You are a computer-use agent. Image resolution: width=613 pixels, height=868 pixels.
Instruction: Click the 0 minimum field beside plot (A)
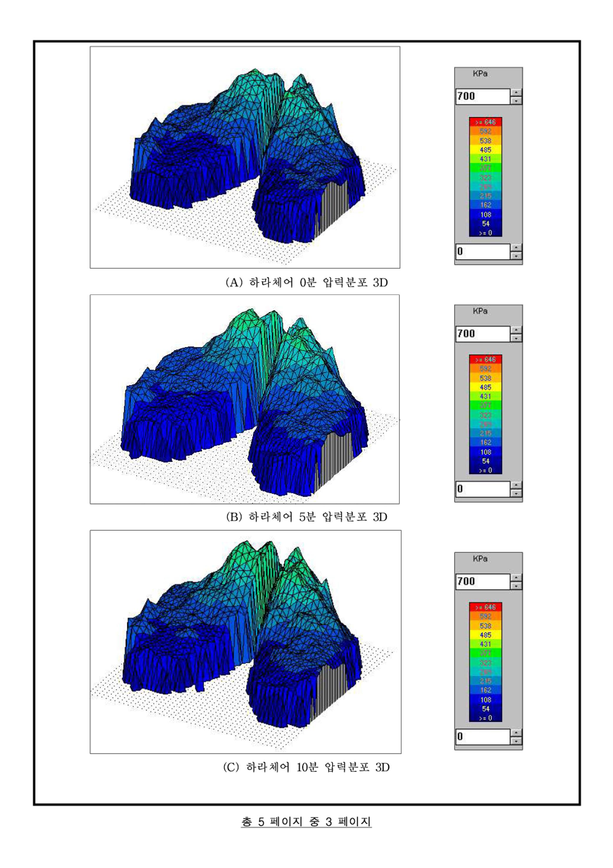(x=482, y=252)
